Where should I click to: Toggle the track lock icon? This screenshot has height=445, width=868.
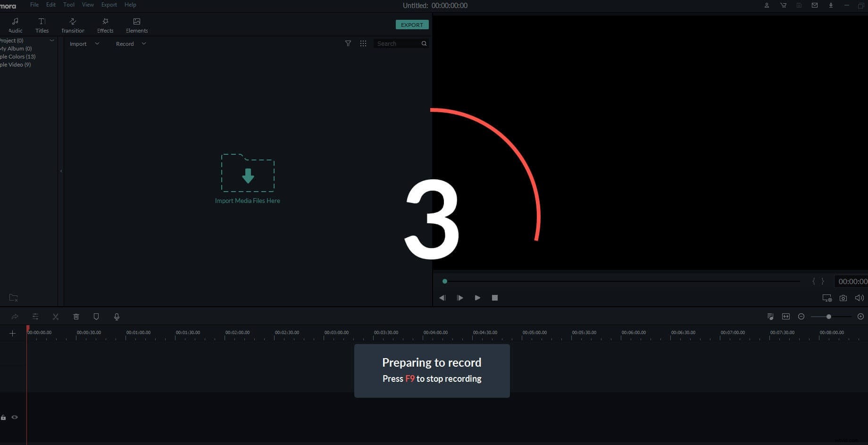3,417
